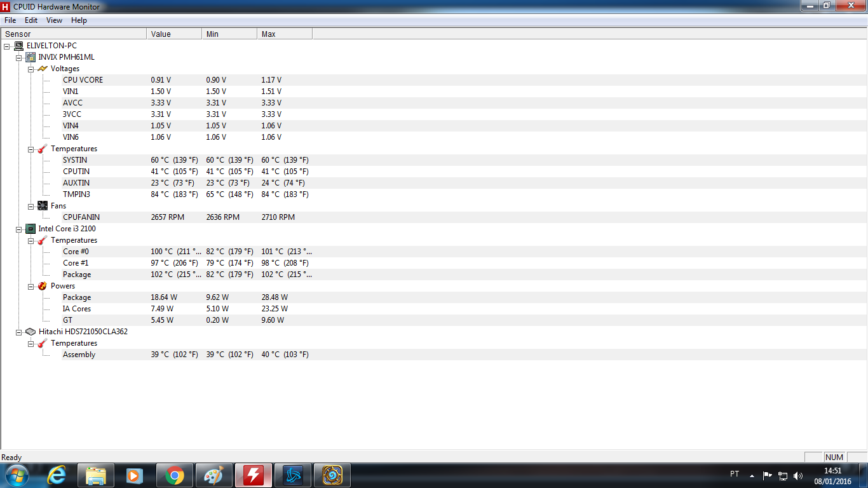This screenshot has width=868, height=488.
Task: Collapse the Hitachi HDS721050CLA362 node
Action: 19,332
